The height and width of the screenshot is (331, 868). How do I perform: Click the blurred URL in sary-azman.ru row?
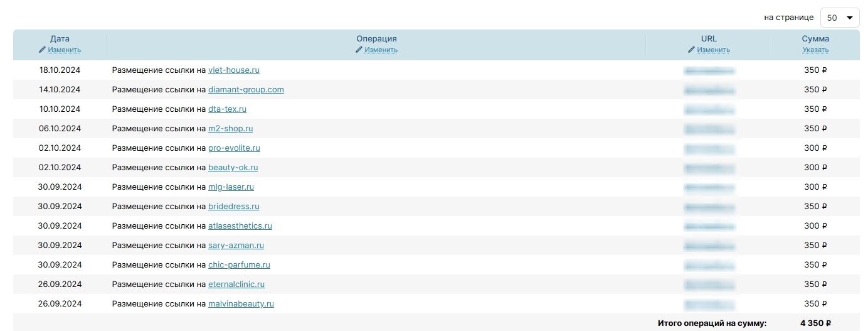pos(709,246)
